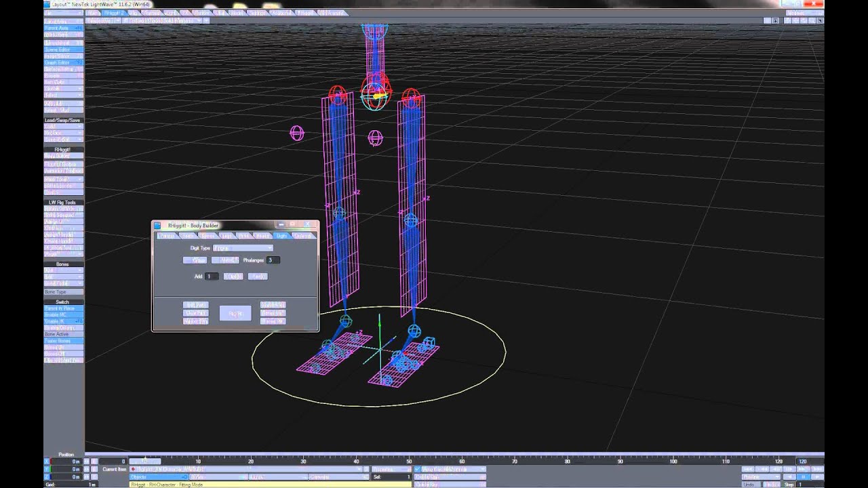Open the Graph Editor
The width and height of the screenshot is (868, 488).
click(64, 62)
